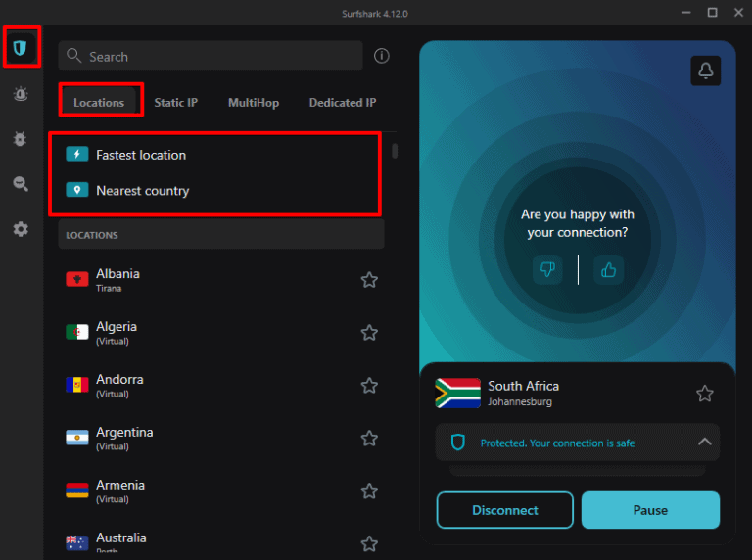Open the VPN shield sidebar icon
Viewport: 752px width, 560px height.
point(21,47)
